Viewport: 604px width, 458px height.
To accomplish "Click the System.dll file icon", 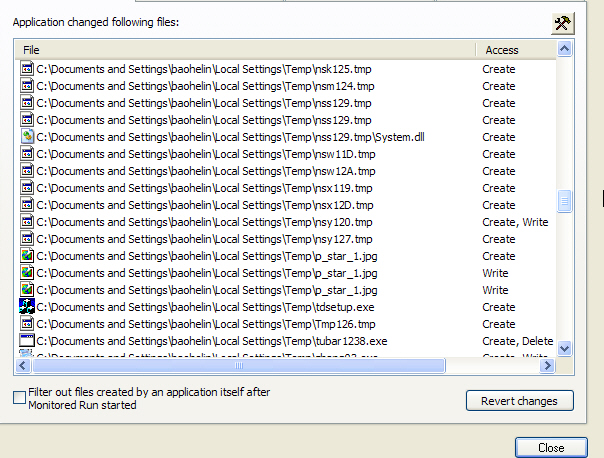I will (28, 137).
